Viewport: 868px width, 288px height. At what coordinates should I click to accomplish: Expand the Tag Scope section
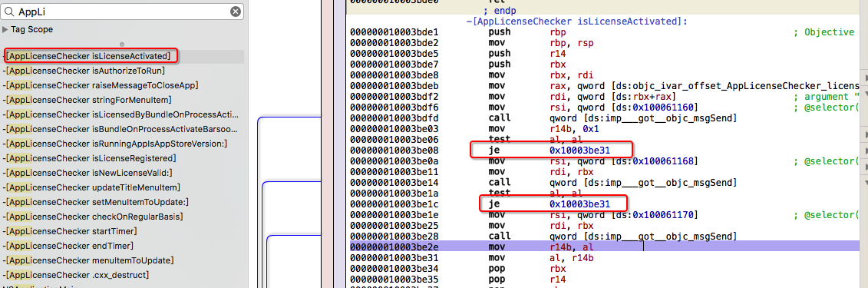pyautogui.click(x=5, y=29)
